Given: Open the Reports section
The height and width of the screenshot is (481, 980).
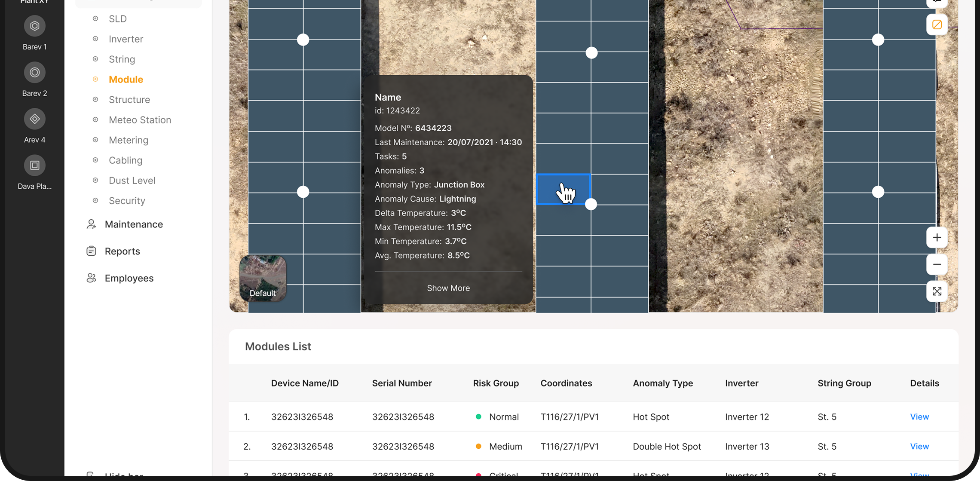Looking at the screenshot, I should click(x=122, y=251).
